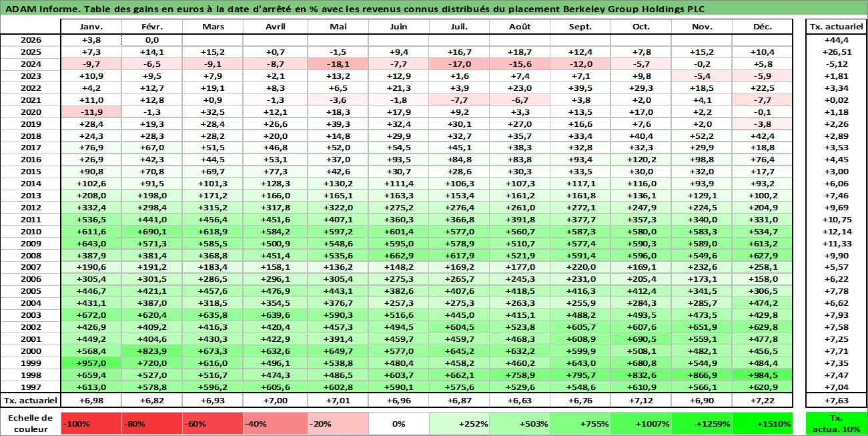Click cell '+957,0' for January 1999
Viewport: 868px width, 436px height.
(x=91, y=364)
